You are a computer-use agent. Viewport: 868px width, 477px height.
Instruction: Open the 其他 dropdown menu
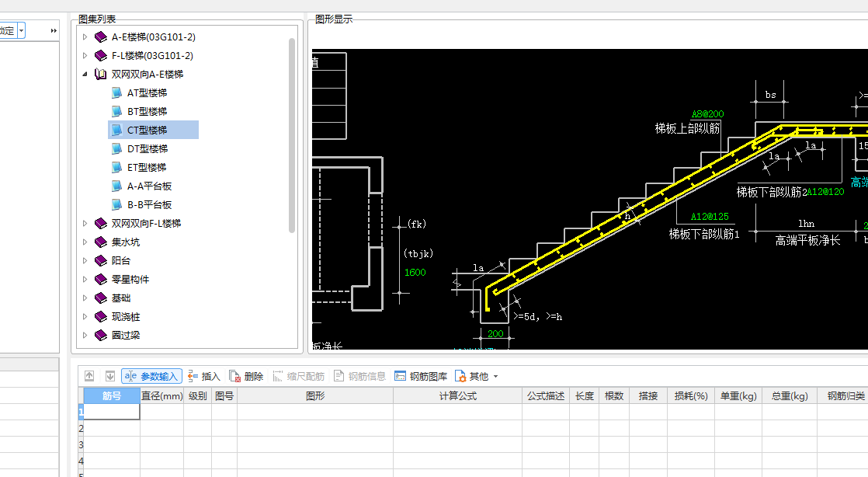[477, 376]
